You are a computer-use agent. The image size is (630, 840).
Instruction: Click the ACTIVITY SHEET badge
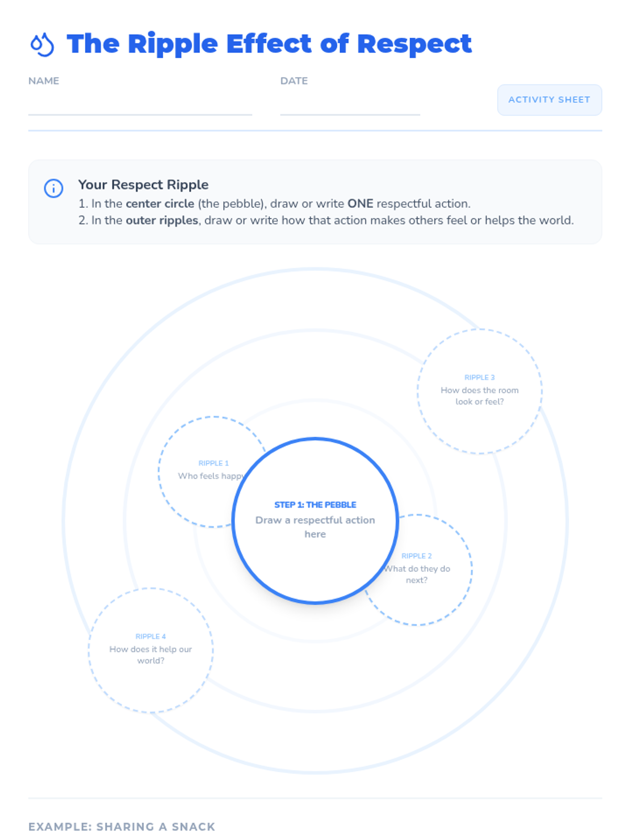pyautogui.click(x=549, y=100)
